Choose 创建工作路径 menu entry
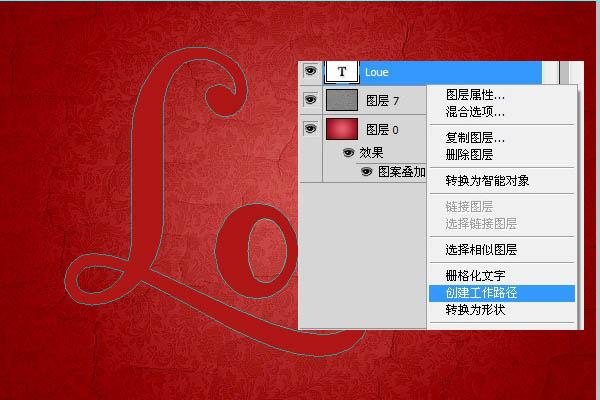The height and width of the screenshot is (400, 600). click(x=502, y=293)
